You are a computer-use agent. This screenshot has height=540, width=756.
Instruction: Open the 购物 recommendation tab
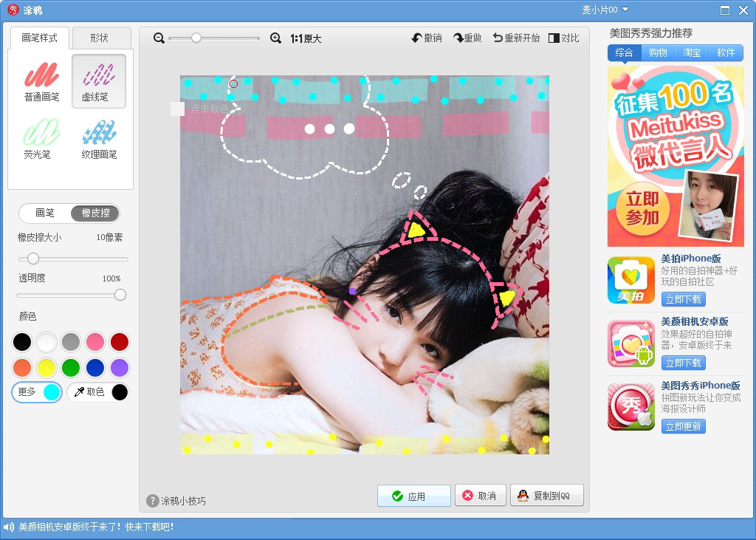pos(658,52)
